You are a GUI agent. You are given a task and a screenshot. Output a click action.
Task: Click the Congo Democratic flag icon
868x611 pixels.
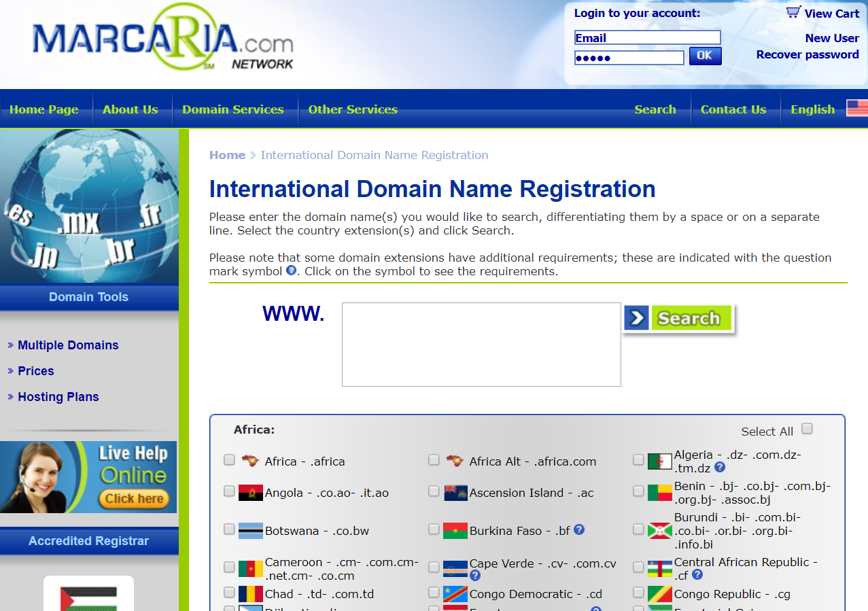point(455,593)
